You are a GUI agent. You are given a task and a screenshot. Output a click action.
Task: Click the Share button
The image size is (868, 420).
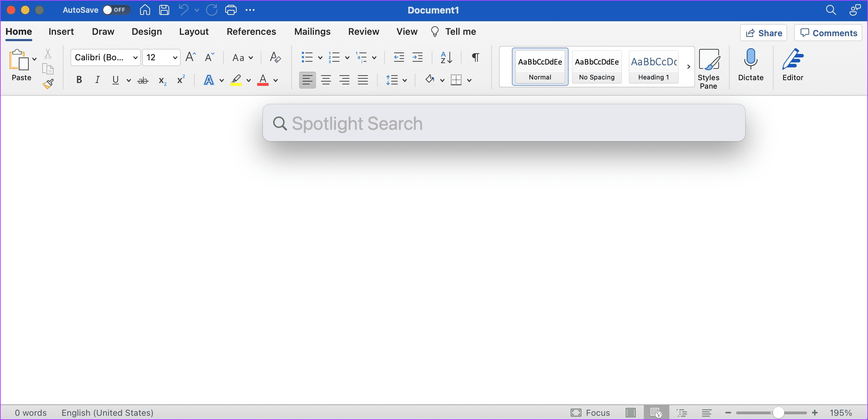763,33
